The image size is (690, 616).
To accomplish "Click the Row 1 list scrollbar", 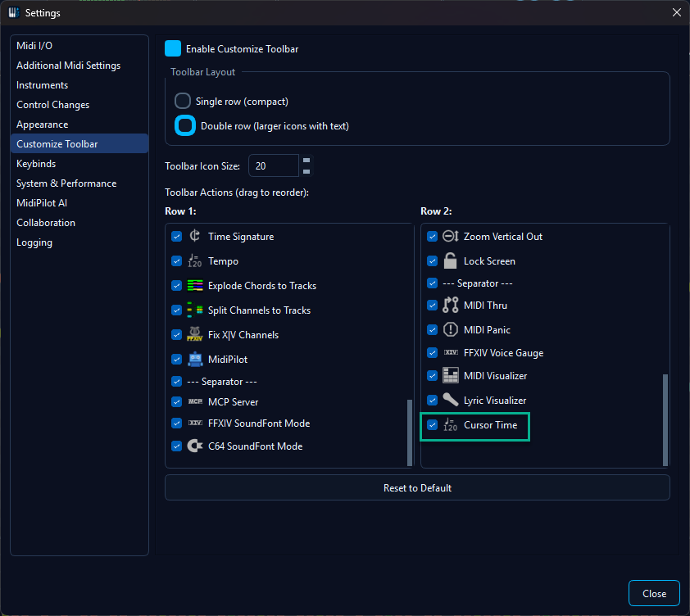I will (410, 432).
